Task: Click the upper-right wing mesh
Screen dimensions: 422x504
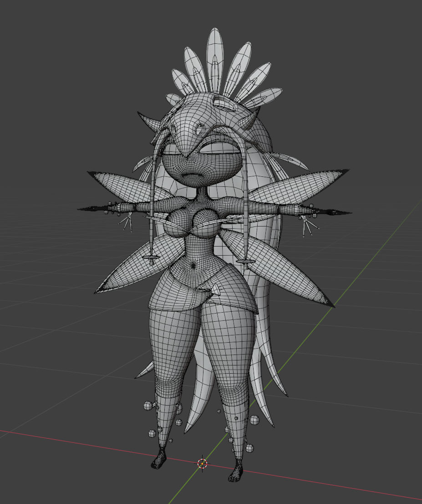Action: tap(299, 186)
